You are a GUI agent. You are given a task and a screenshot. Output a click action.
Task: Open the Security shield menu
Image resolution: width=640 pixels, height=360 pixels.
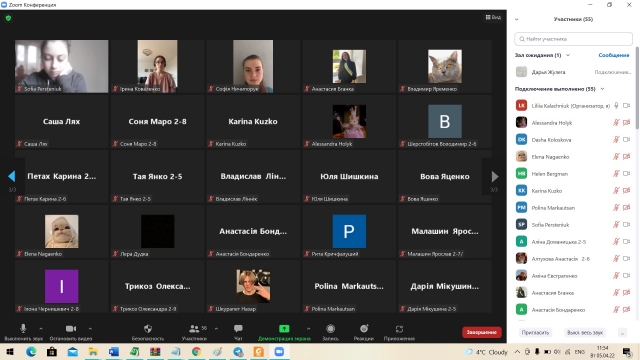pos(148,332)
